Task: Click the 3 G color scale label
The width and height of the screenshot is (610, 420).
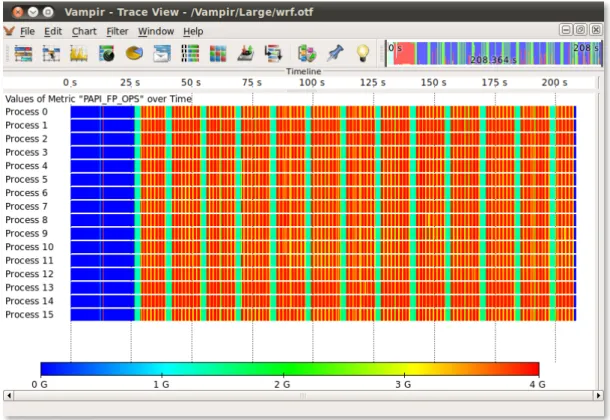Action: [x=403, y=384]
